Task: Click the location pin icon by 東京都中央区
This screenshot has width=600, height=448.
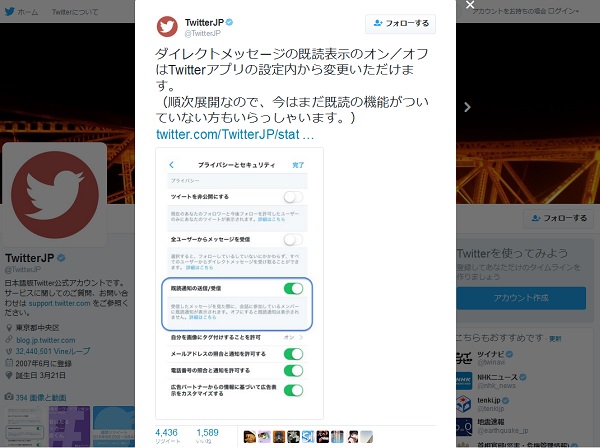Action: pyautogui.click(x=9, y=328)
